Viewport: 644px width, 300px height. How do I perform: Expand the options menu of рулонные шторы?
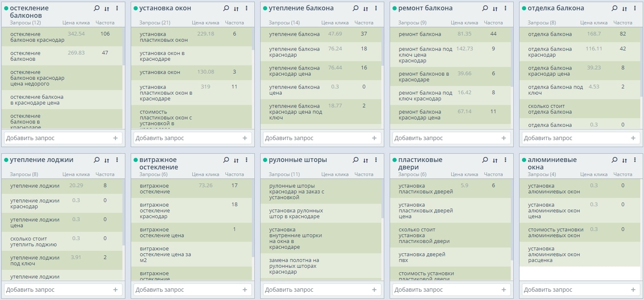point(376,160)
